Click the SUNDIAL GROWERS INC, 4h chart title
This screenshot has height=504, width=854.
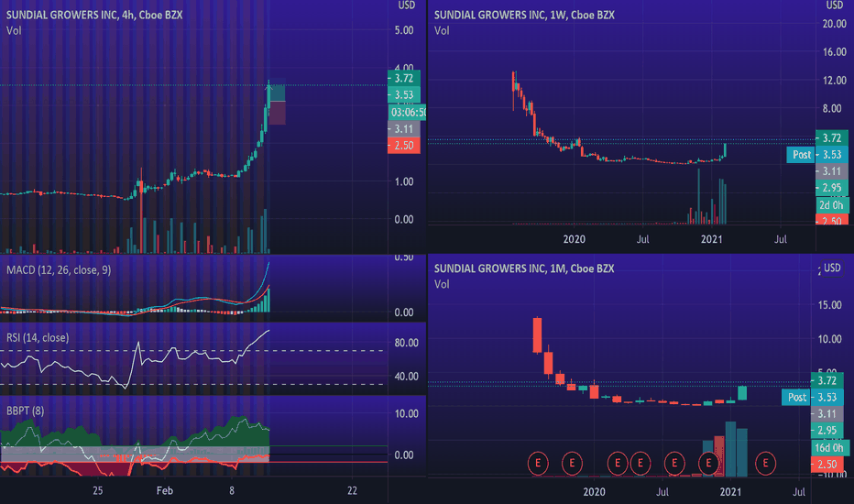pos(94,15)
